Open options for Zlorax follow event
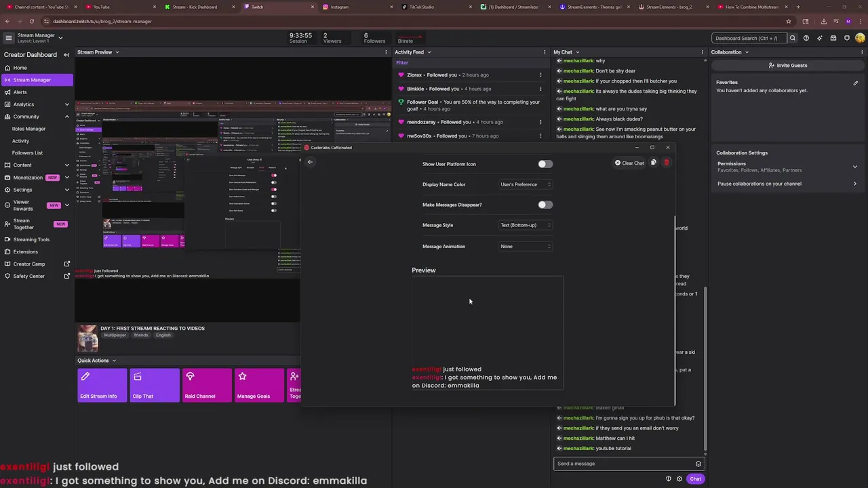 [x=540, y=75]
